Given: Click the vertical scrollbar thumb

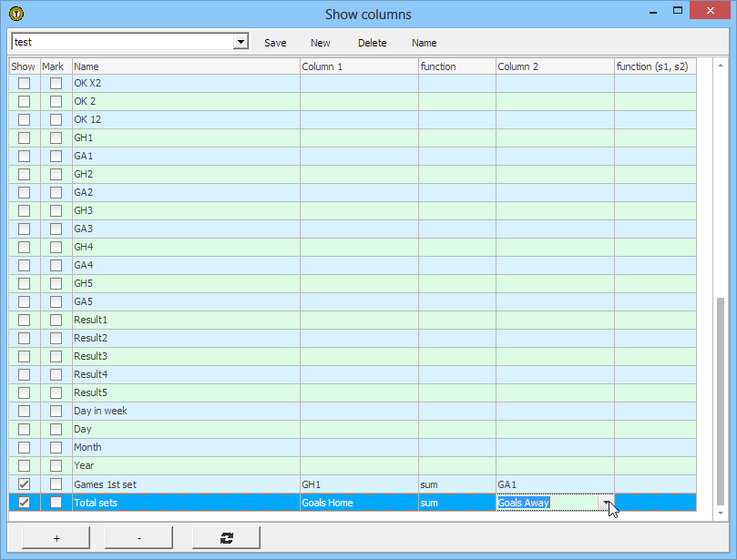Looking at the screenshot, I should [x=722, y=399].
